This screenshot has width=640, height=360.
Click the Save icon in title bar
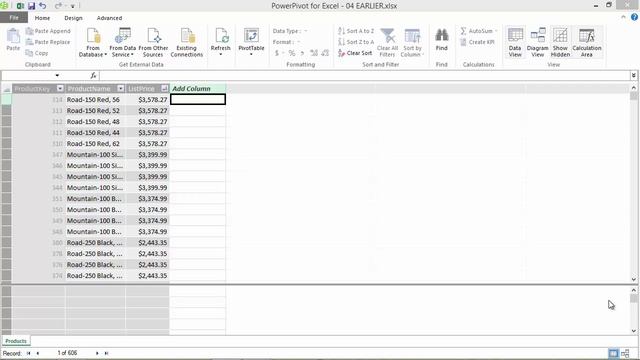click(31, 6)
